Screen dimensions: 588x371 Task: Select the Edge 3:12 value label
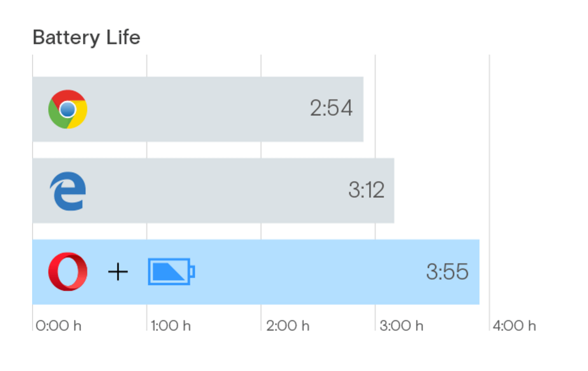pos(366,190)
